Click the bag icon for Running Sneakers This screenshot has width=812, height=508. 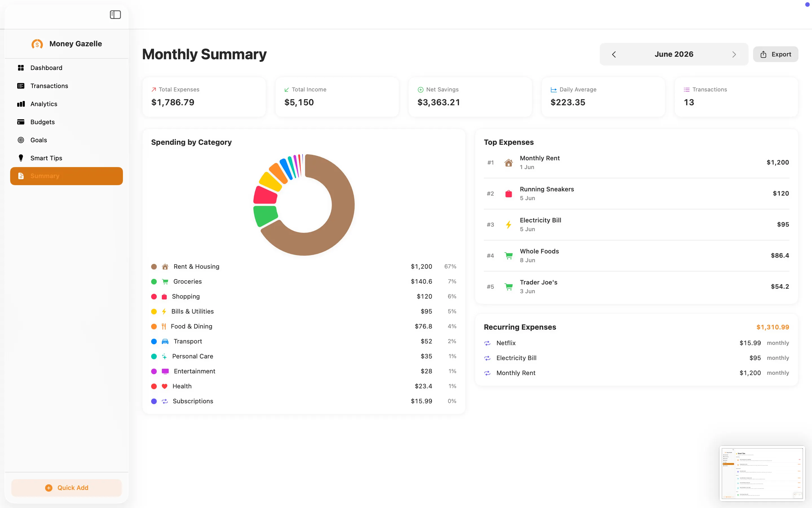509,194
